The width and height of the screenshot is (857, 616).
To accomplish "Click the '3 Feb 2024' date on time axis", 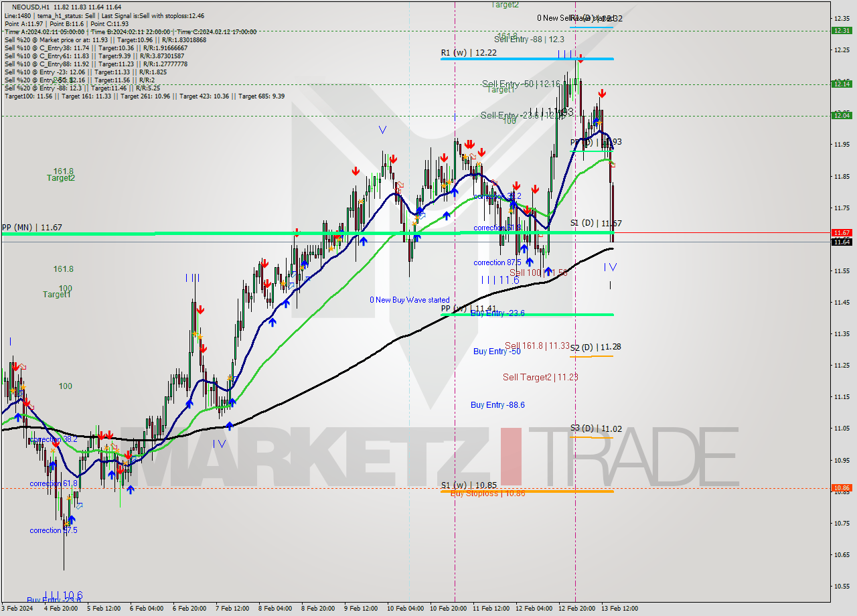I will pyautogui.click(x=18, y=609).
